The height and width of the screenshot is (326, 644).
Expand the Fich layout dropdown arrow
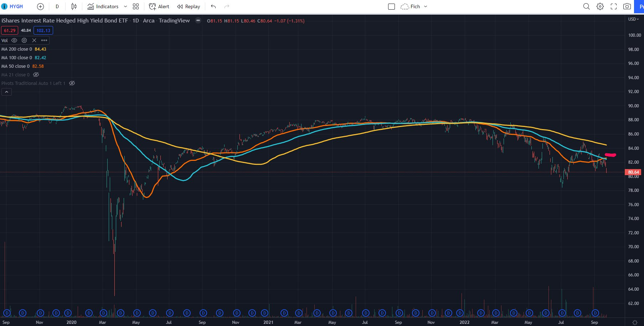tap(426, 6)
